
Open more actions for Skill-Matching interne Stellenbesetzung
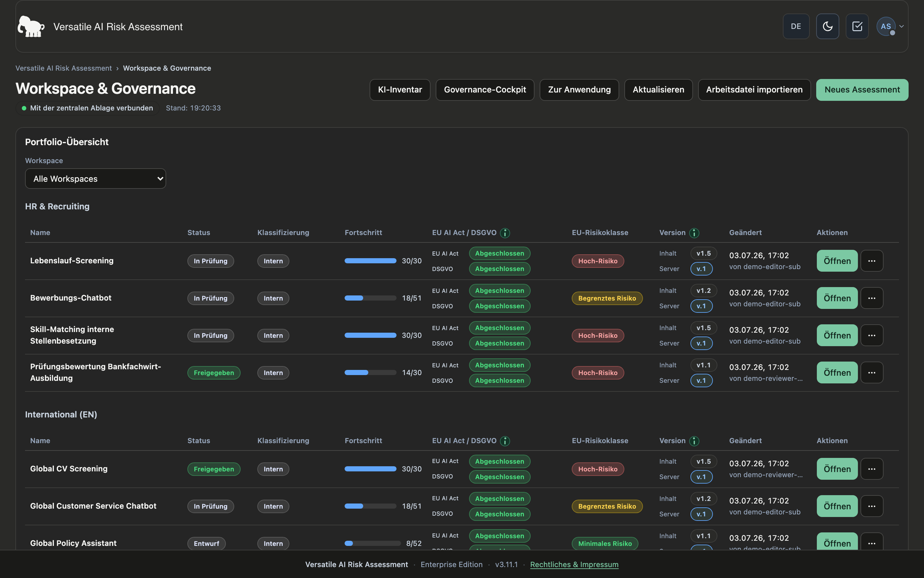[x=872, y=335]
